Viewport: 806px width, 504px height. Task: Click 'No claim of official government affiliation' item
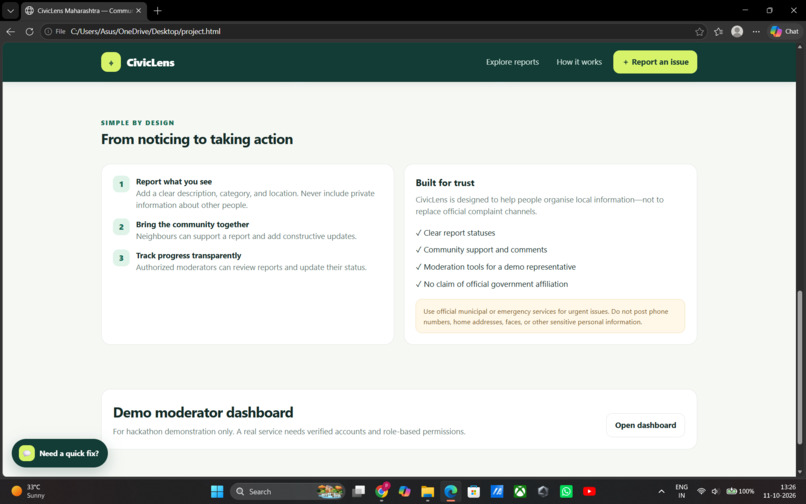point(491,284)
